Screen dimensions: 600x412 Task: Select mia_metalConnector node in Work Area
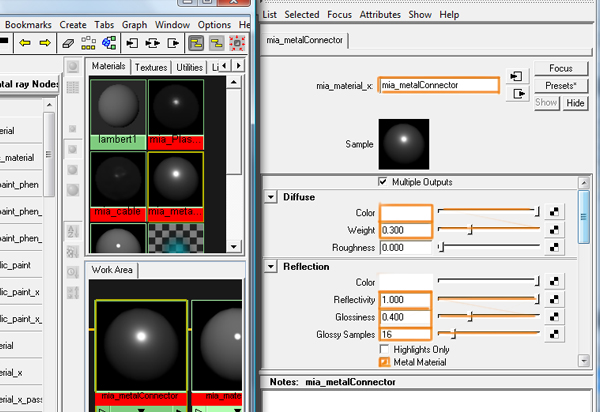pos(141,353)
